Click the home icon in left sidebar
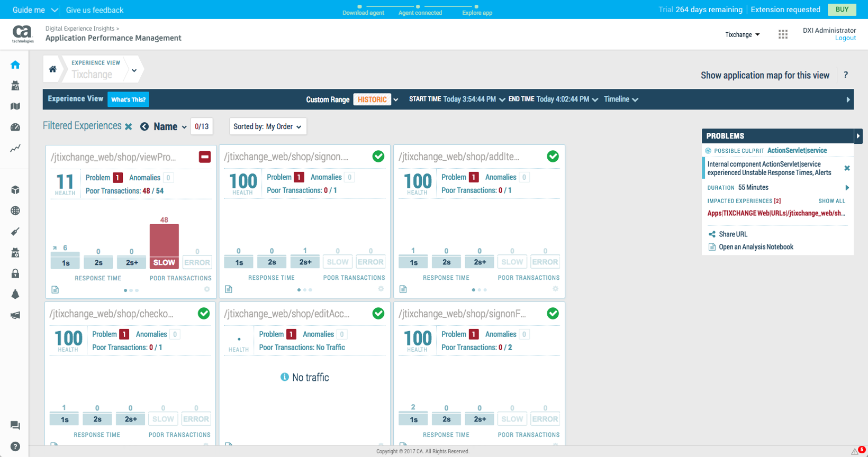This screenshot has width=868, height=457. [15, 65]
